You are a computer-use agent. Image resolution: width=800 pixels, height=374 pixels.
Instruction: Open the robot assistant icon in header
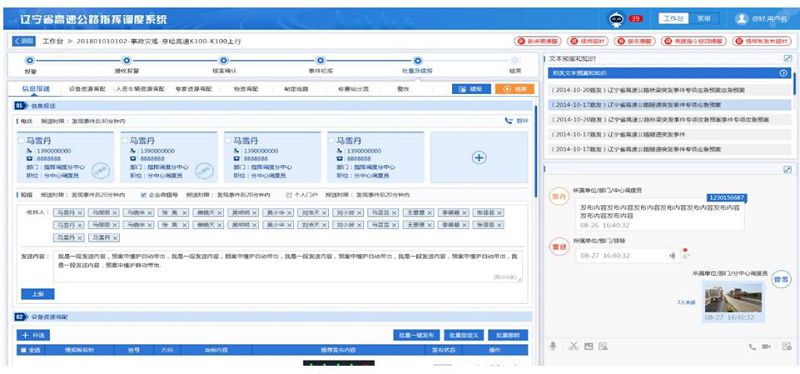(616, 19)
